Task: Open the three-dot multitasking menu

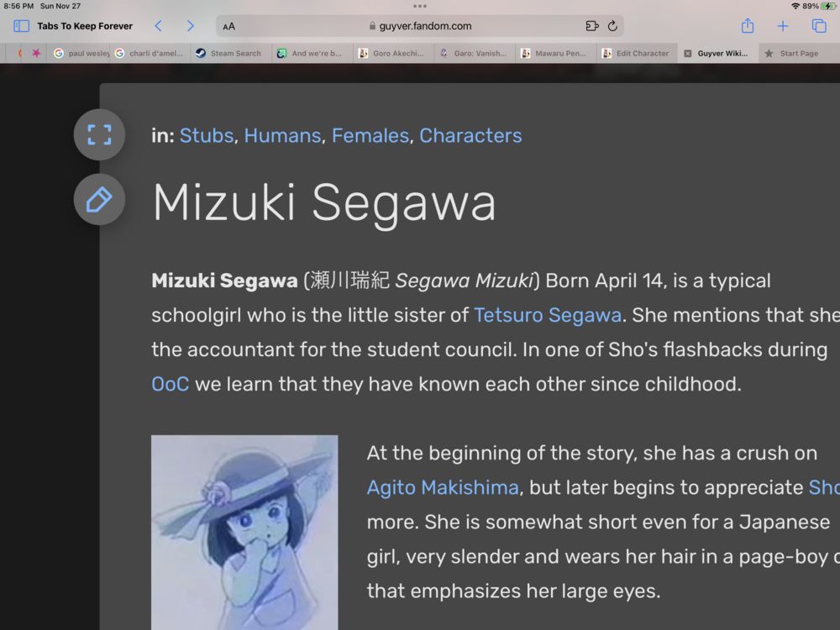Action: click(420, 7)
